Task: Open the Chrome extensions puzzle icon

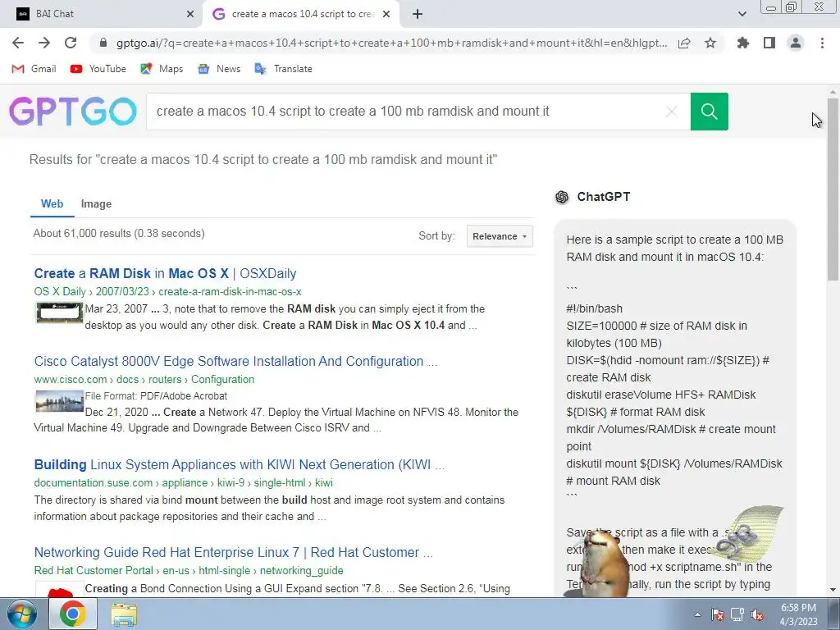Action: [x=742, y=43]
